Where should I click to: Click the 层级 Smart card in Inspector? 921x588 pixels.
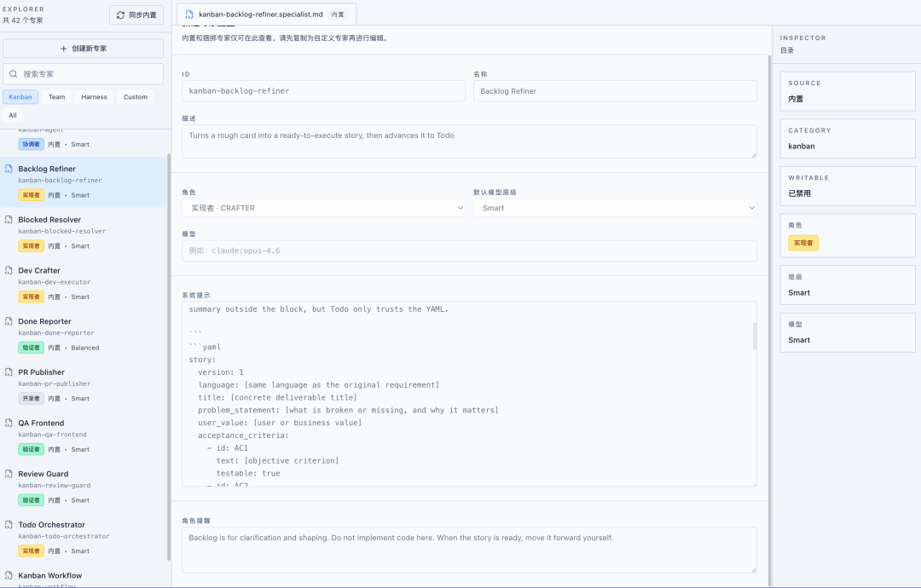click(x=848, y=285)
